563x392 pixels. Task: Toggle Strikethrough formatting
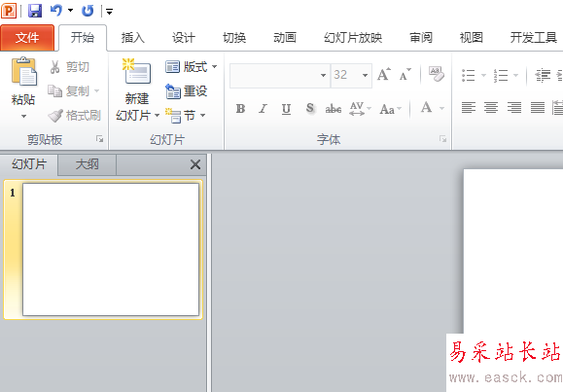(333, 108)
